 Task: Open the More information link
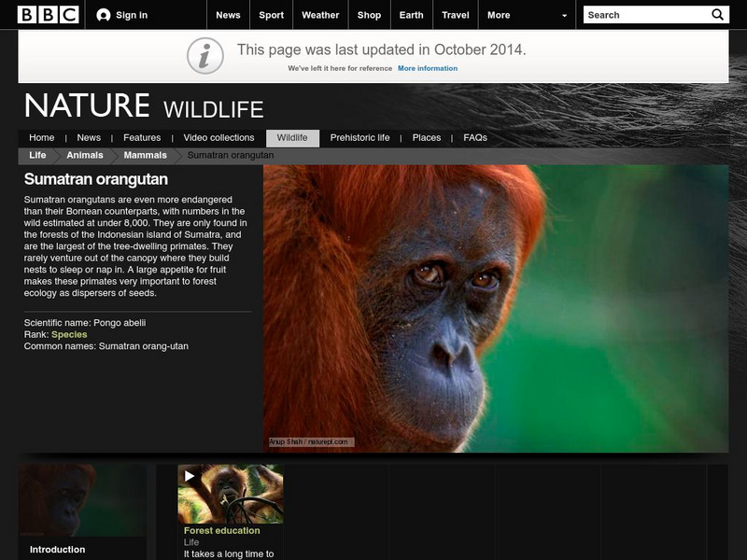428,68
